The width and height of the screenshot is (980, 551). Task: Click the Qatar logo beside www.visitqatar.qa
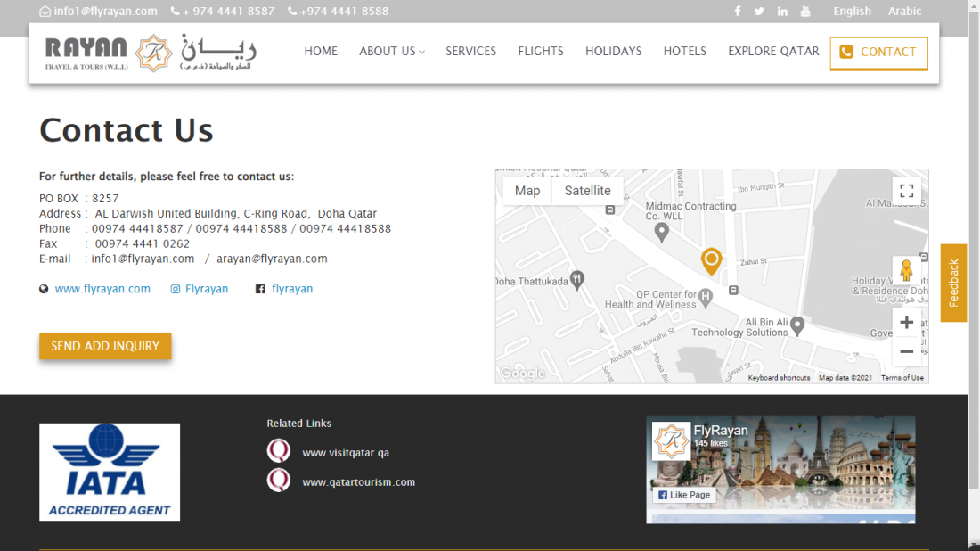(x=279, y=451)
